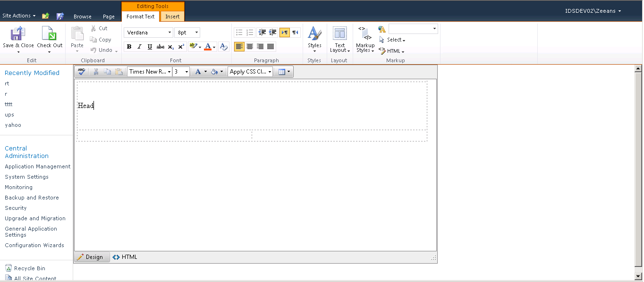Decrease paragraph indent (outdent)
This screenshot has height=282, width=644.
(x=262, y=33)
